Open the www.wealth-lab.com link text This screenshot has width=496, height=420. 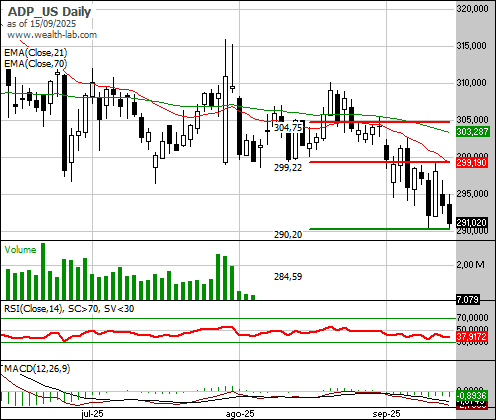click(x=52, y=35)
